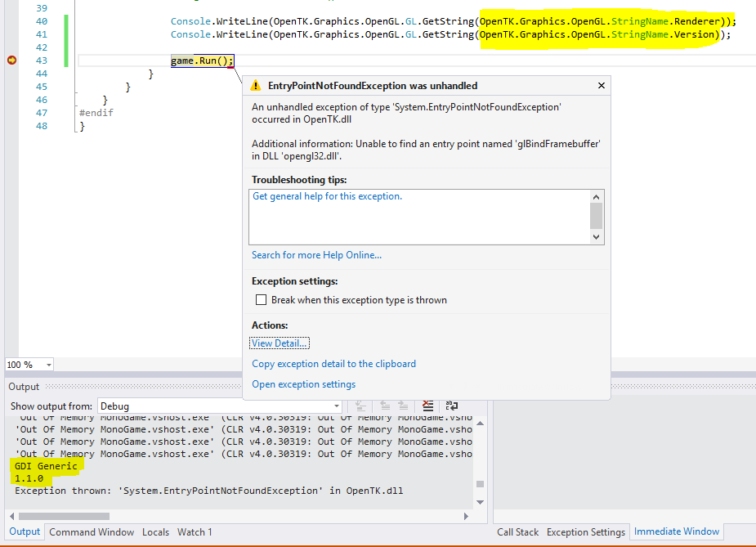756x547 pixels.
Task: Open the Exception Settings tab
Action: 586,532
